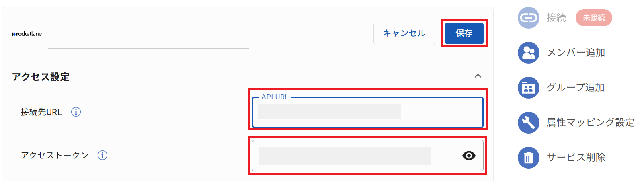Open the 属性マッピング設定 text item
The image size is (644, 181).
[x=590, y=123]
